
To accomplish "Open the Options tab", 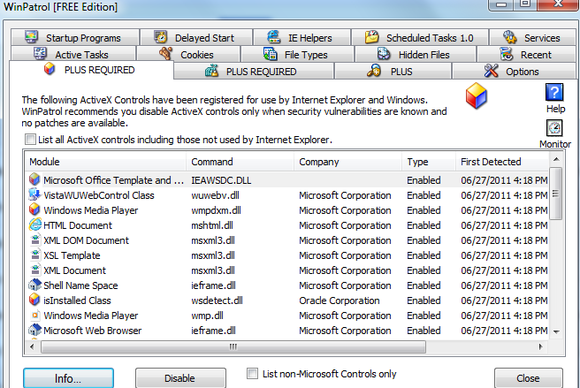I will (x=514, y=71).
